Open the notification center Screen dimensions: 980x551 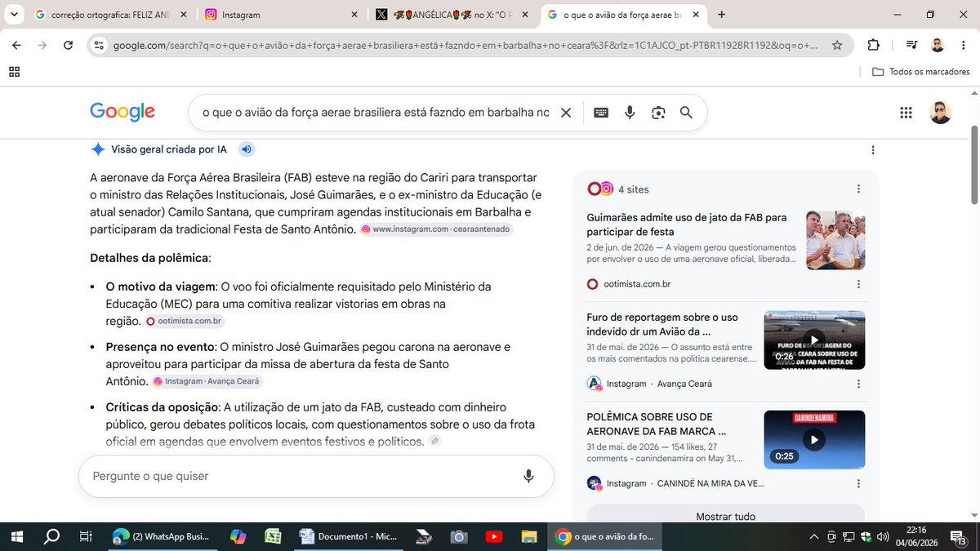959,536
